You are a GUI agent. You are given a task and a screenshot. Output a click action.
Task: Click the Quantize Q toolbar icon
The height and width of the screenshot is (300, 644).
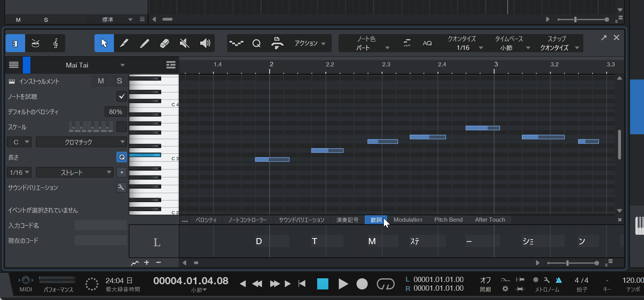256,43
